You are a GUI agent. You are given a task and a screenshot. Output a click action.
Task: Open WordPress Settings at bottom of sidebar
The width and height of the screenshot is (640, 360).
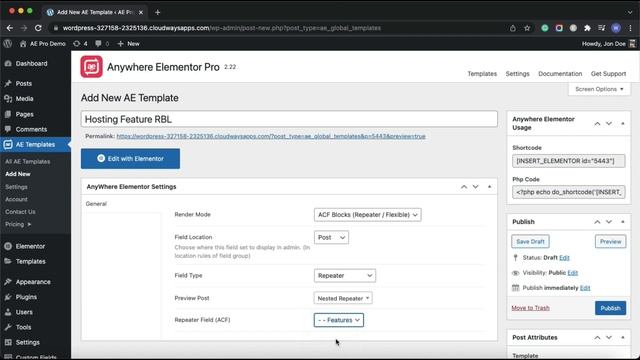(28, 342)
